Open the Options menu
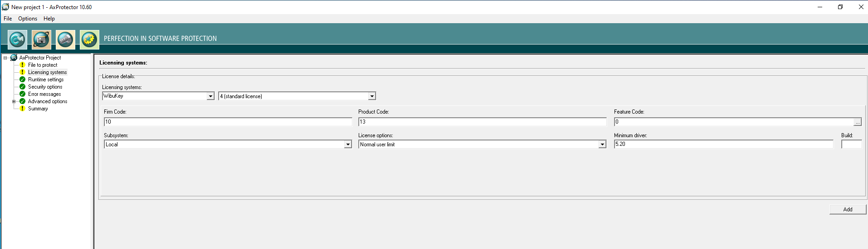This screenshot has width=868, height=249. pyautogui.click(x=28, y=19)
